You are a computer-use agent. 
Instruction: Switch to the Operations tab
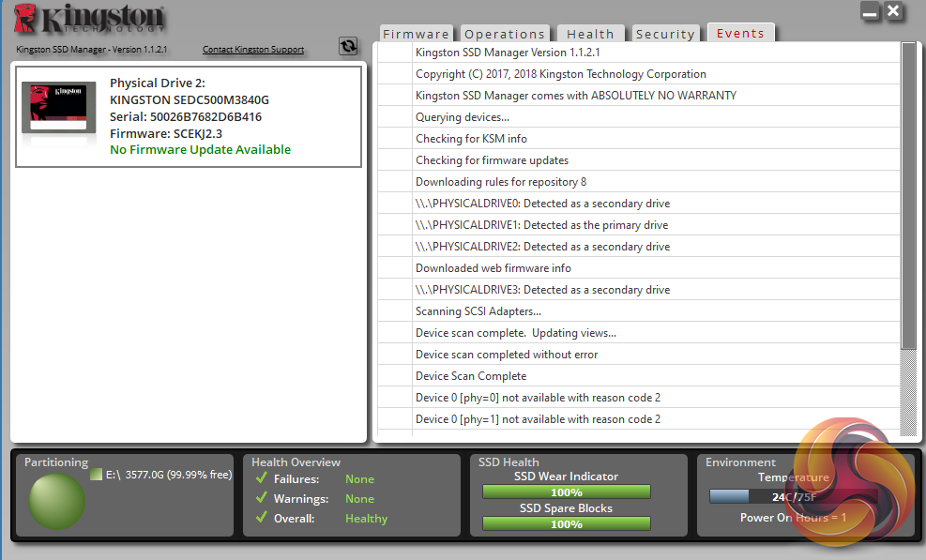pyautogui.click(x=505, y=34)
